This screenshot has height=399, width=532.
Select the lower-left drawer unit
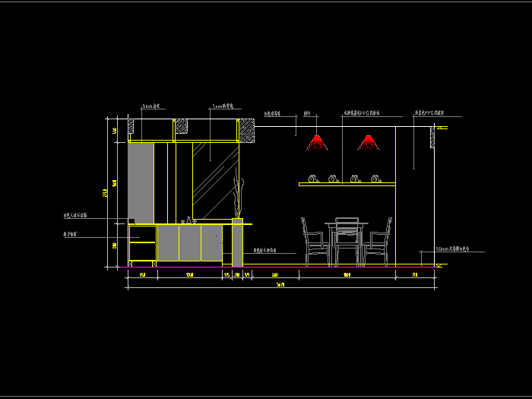[x=142, y=243]
